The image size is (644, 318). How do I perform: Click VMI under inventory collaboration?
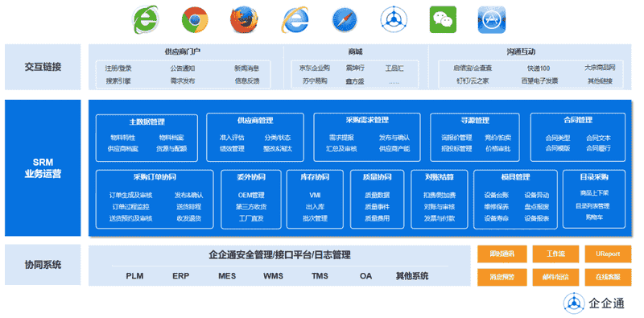click(315, 195)
